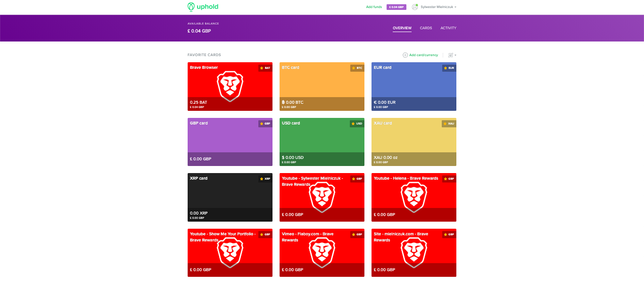Switch to the Overview tab
The height and width of the screenshot is (282, 644).
pos(402,28)
